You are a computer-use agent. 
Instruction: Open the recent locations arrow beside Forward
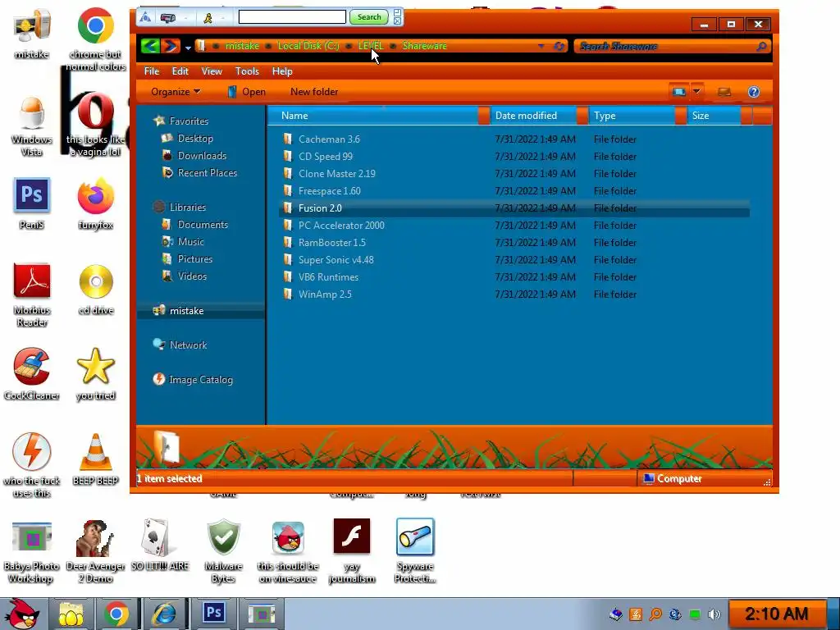tap(188, 48)
